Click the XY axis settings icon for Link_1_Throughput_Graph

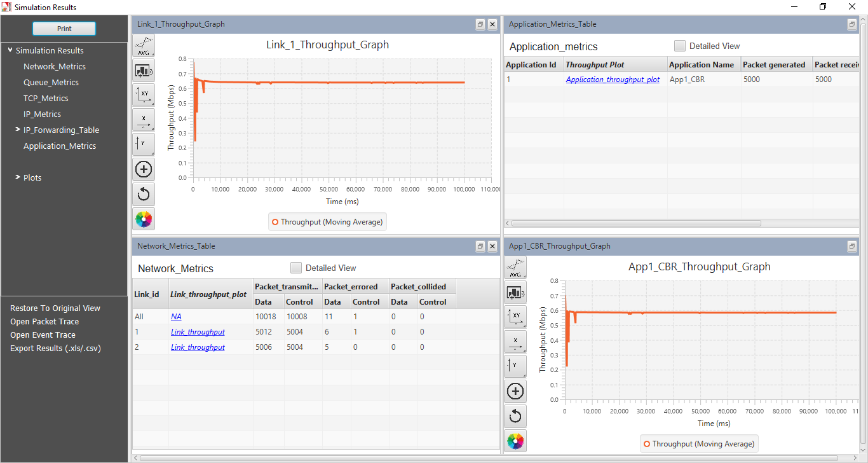click(144, 94)
